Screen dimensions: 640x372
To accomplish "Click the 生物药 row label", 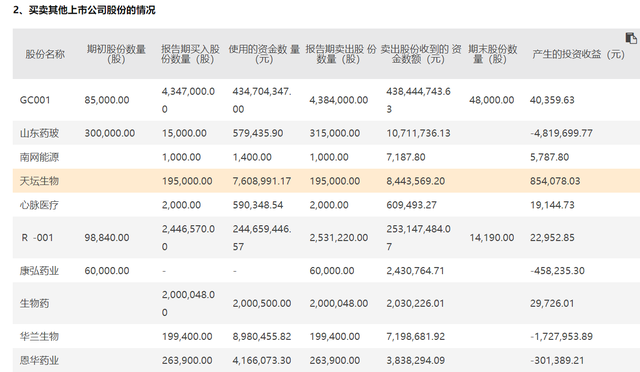I will 34,303.
